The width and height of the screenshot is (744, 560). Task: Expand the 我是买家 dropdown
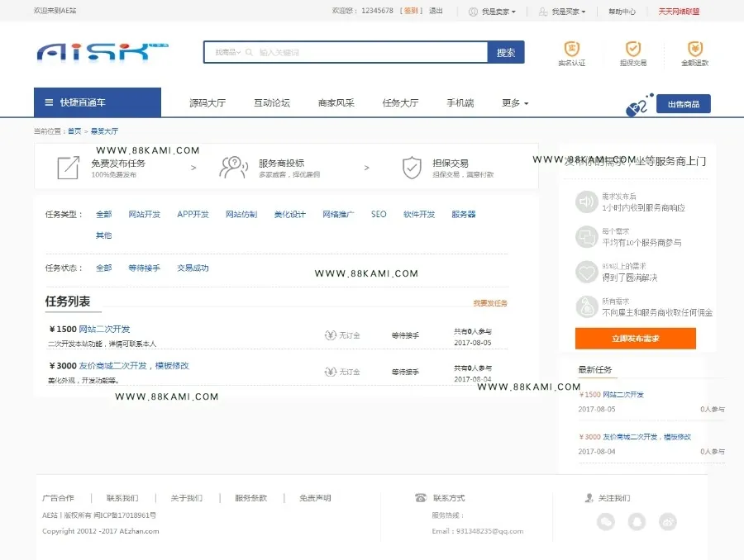click(563, 12)
